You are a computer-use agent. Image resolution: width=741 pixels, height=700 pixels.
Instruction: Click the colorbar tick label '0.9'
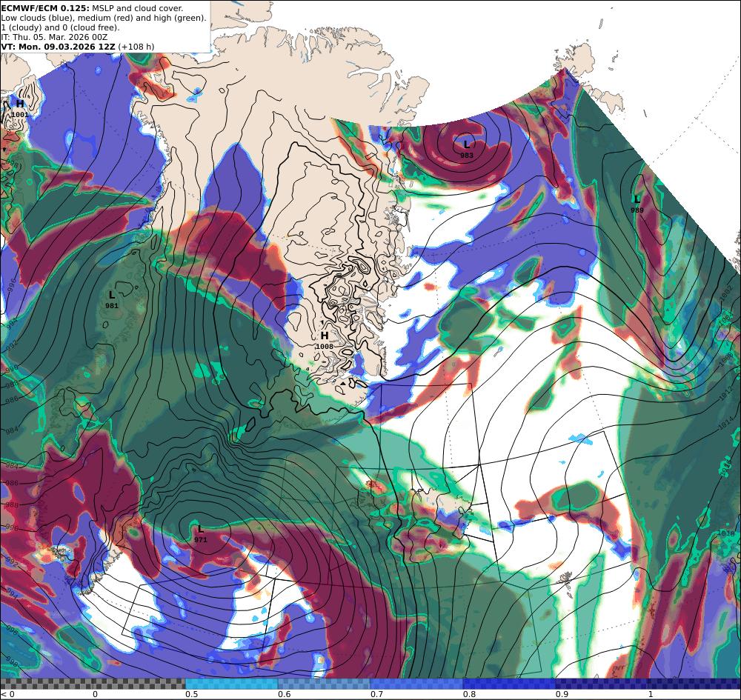pyautogui.click(x=562, y=694)
